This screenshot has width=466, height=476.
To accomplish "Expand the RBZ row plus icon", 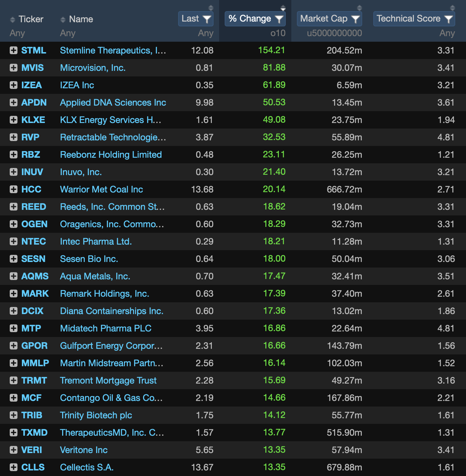I will pyautogui.click(x=14, y=155).
